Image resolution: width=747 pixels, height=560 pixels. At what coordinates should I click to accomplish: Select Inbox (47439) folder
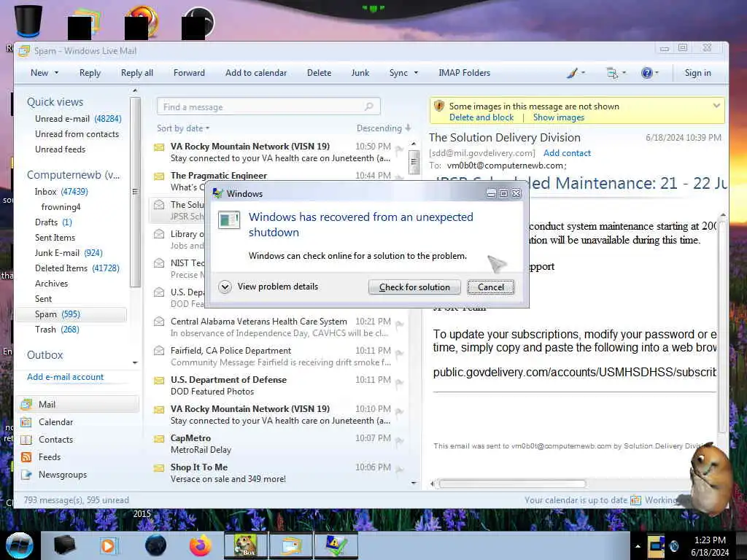coord(61,192)
